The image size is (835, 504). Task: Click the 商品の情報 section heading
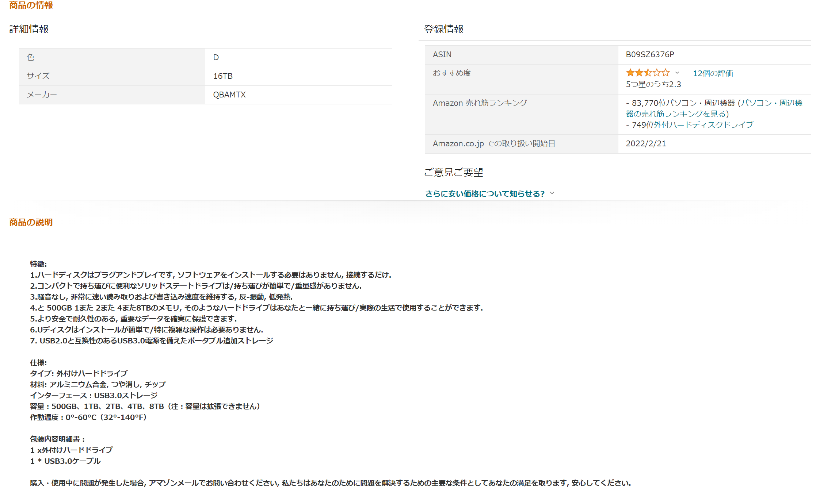(31, 5)
